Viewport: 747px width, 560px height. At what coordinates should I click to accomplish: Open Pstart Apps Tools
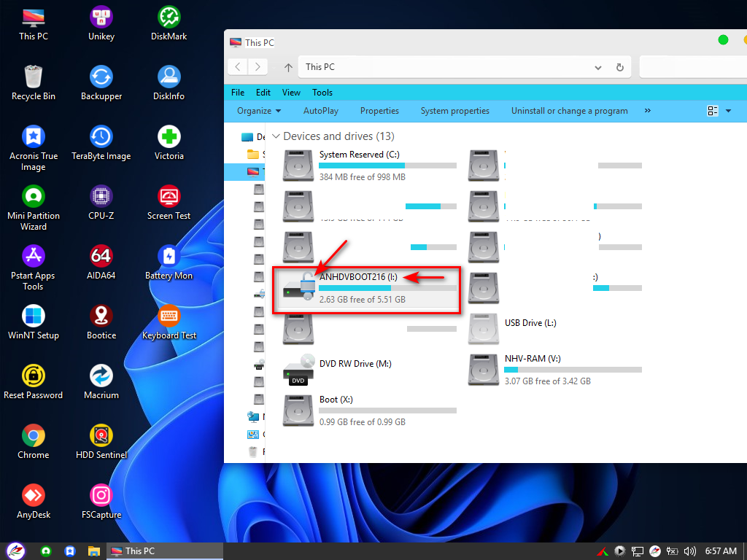34,268
